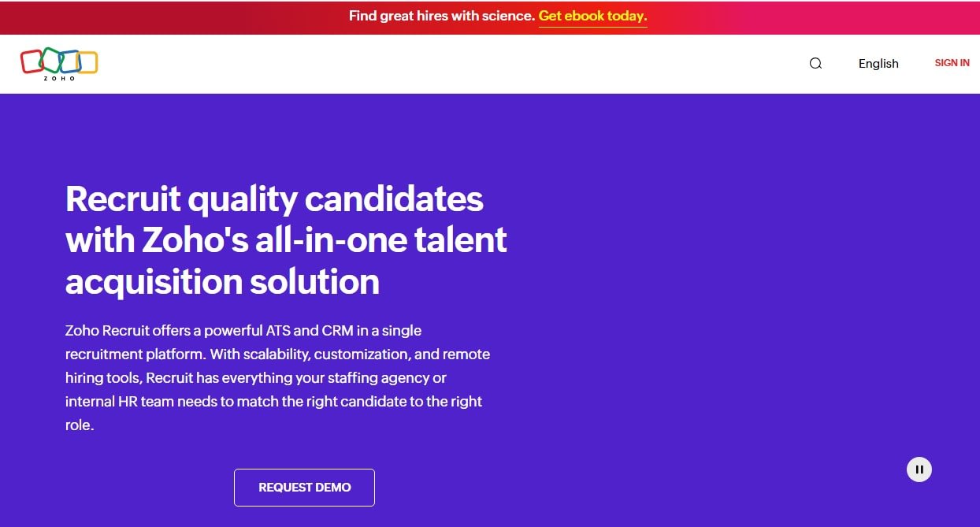Pause the hero background animation
The width and height of the screenshot is (980, 527).
919,469
